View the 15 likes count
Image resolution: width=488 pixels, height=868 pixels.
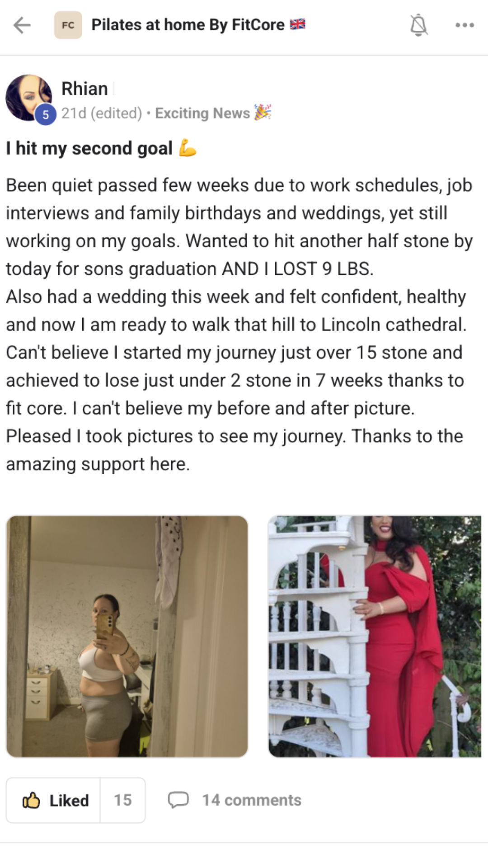click(122, 800)
